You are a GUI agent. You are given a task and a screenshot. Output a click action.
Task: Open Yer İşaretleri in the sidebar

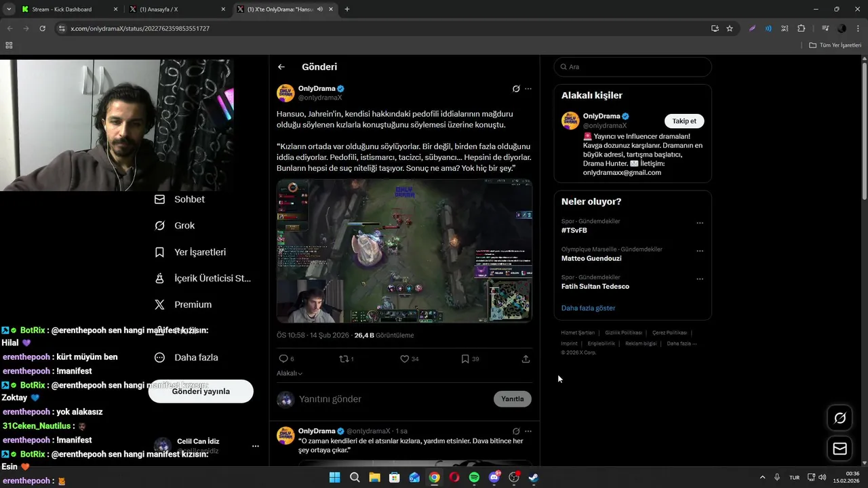point(191,252)
